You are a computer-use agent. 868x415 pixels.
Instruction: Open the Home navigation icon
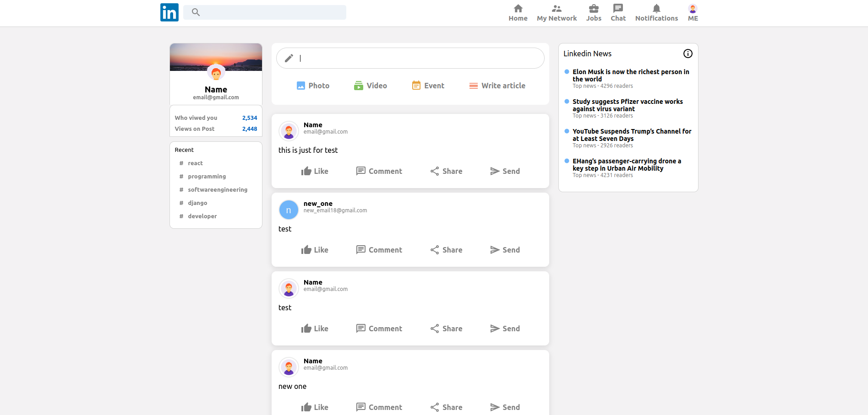[x=518, y=9]
